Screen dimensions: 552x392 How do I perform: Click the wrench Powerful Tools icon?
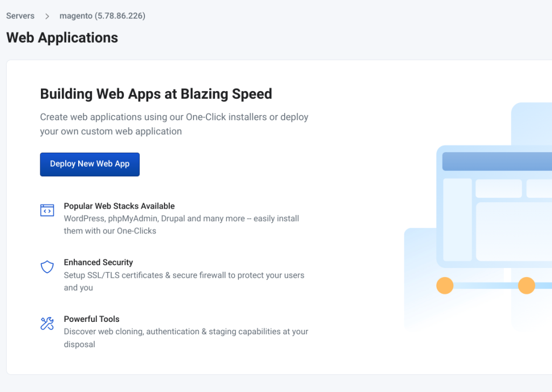pyautogui.click(x=47, y=324)
